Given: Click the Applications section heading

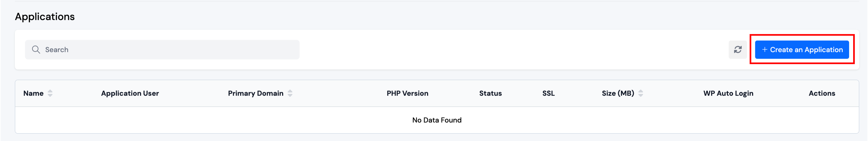Looking at the screenshot, I should click(x=45, y=16).
